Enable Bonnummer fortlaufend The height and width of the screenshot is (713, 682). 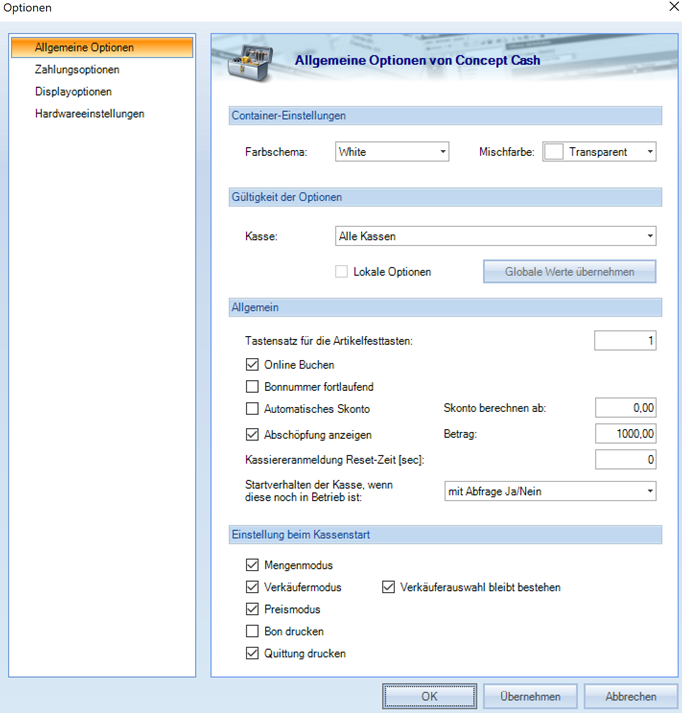click(252, 387)
